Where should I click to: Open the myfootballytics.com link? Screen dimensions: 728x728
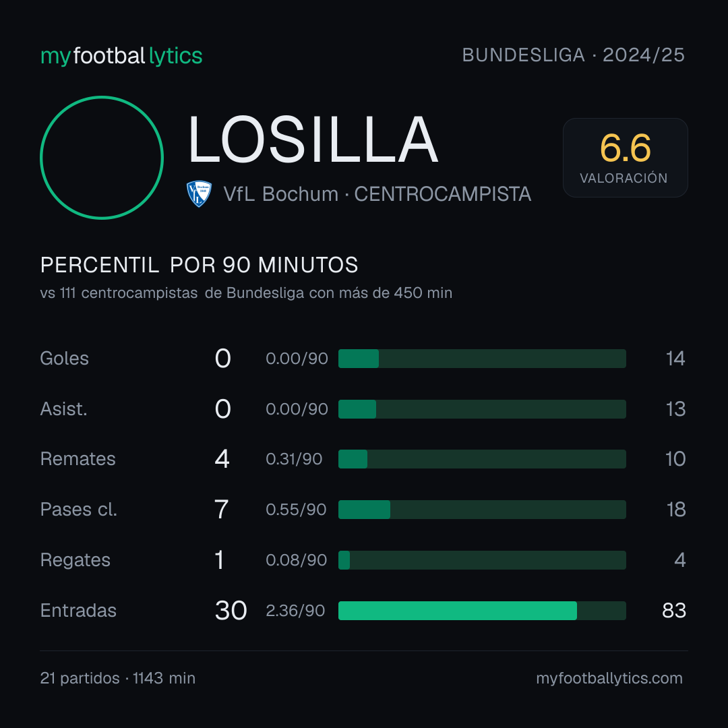(609, 678)
